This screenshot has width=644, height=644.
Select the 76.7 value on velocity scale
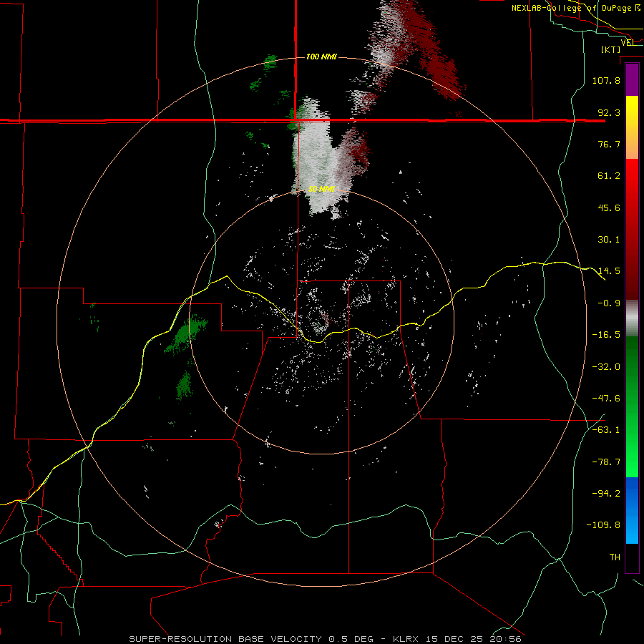click(609, 144)
